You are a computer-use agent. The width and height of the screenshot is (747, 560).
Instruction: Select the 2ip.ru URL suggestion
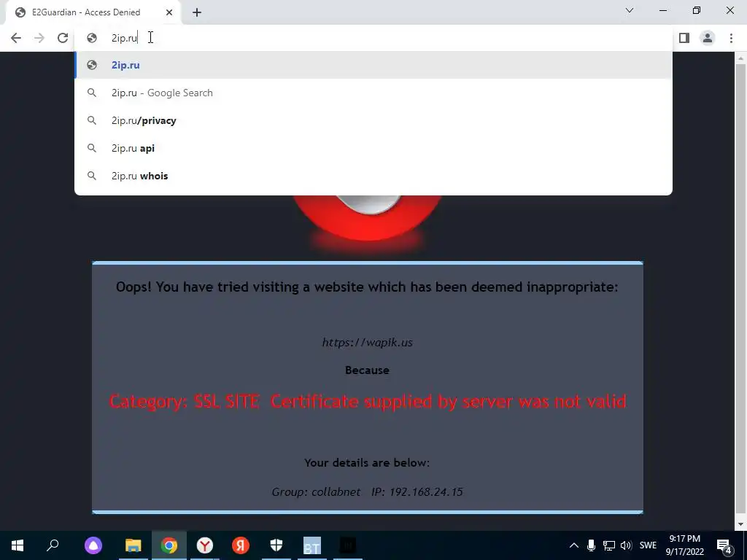[x=373, y=65]
